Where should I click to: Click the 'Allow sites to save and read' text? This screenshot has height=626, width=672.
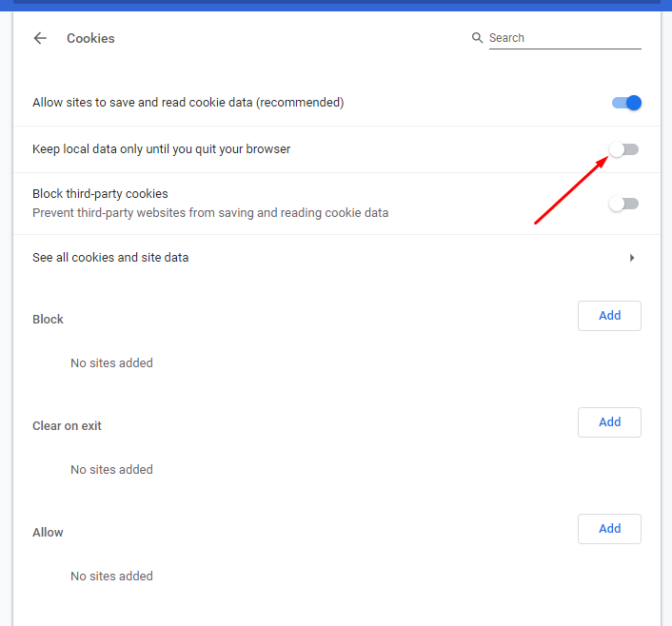coord(188,103)
